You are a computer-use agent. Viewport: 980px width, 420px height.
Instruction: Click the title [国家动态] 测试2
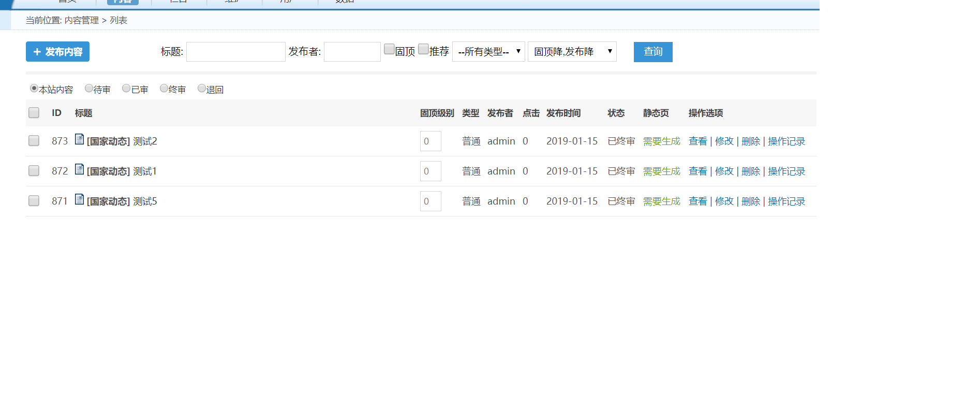point(122,141)
